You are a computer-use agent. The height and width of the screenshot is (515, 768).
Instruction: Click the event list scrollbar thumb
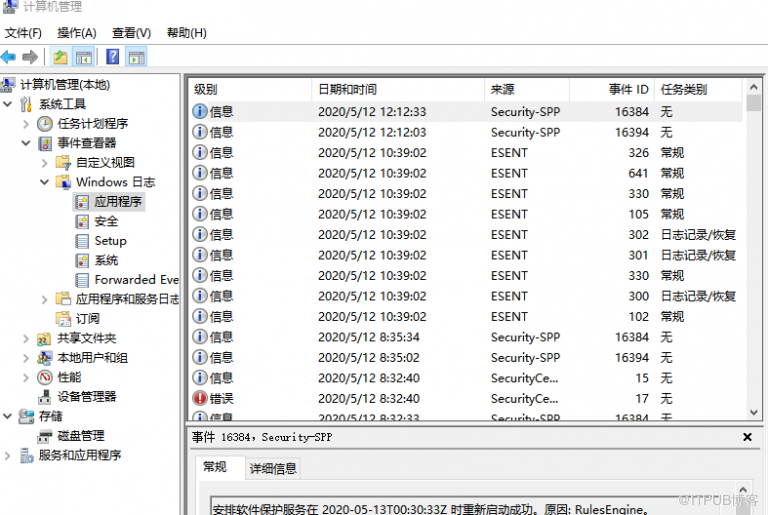(x=754, y=103)
